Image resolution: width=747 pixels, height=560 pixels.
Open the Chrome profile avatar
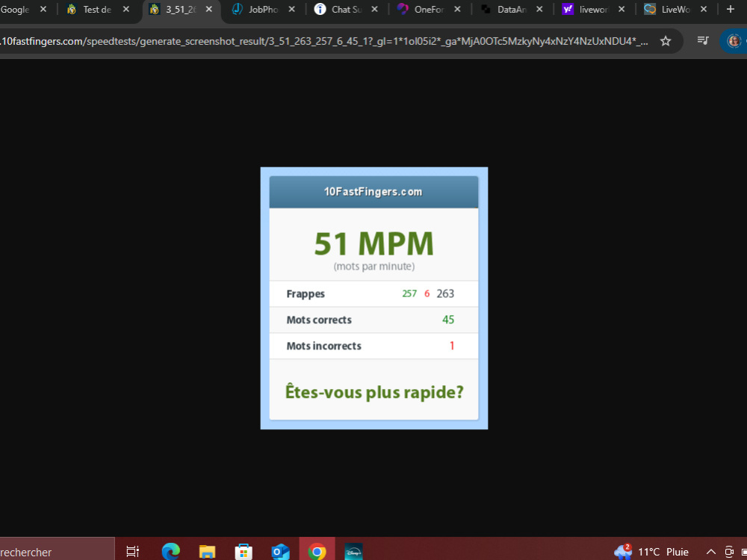tap(734, 41)
